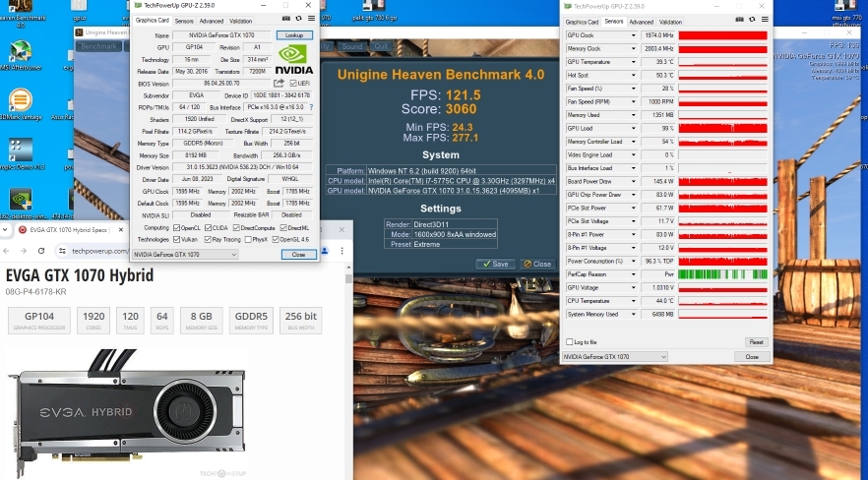Image resolution: width=868 pixels, height=480 pixels.
Task: Switch to Graphics Card tab in Sensors window
Action: 582,22
